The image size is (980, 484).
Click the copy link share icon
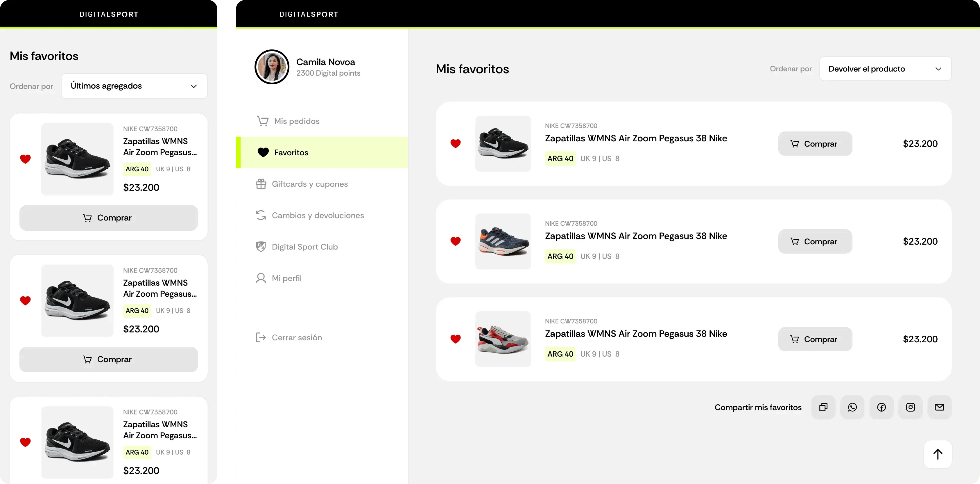click(x=823, y=407)
